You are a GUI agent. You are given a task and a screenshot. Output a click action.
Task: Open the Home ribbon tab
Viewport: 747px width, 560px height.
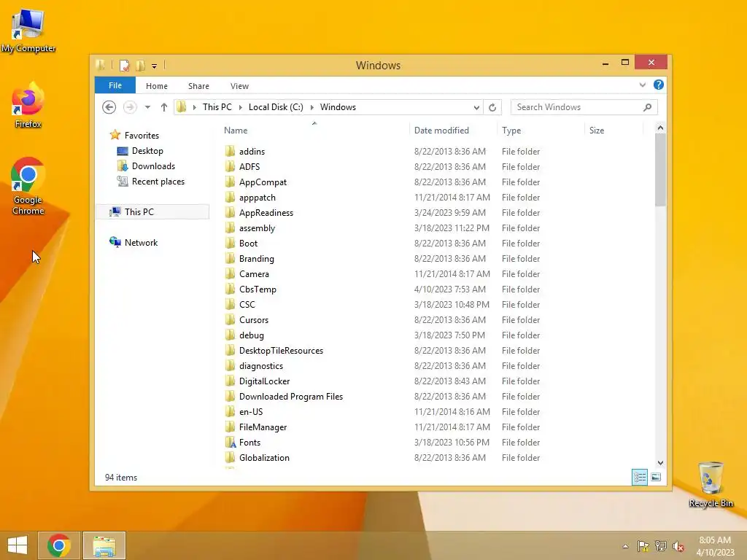pos(157,86)
